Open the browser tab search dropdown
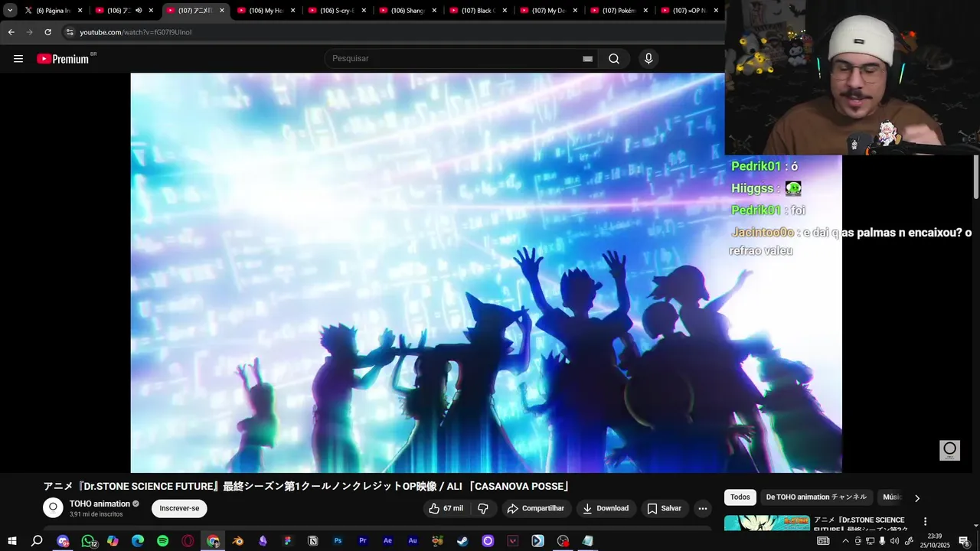The image size is (980, 551). [10, 11]
